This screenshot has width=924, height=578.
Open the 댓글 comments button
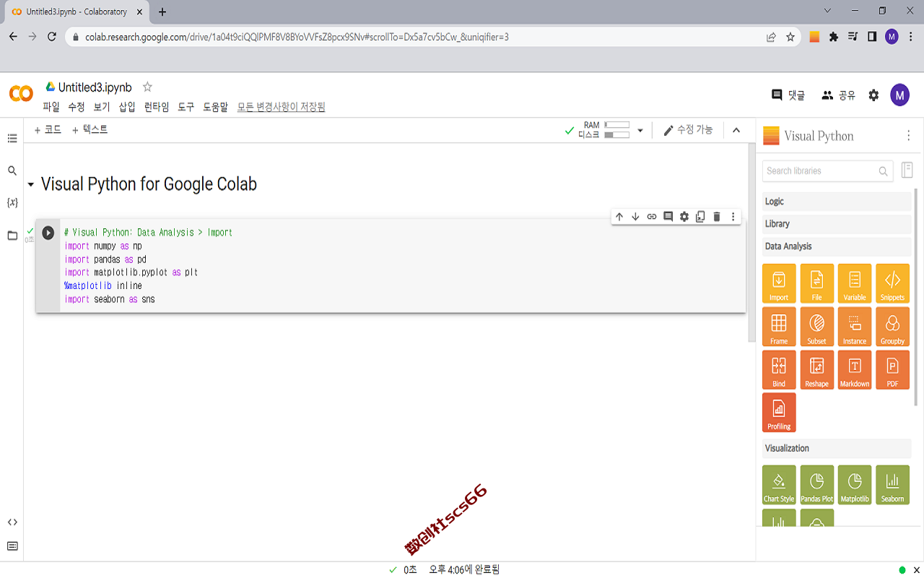point(788,95)
